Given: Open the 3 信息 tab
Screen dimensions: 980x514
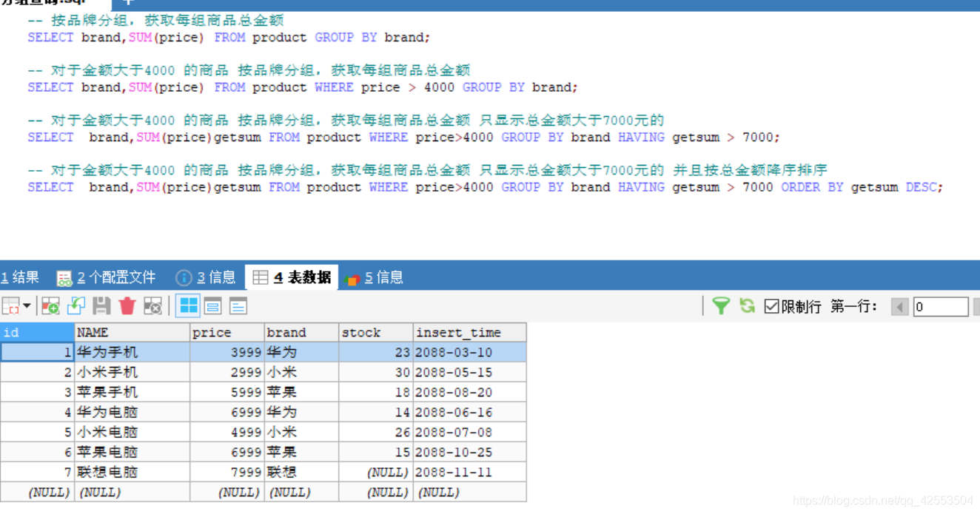Looking at the screenshot, I should tap(206, 277).
